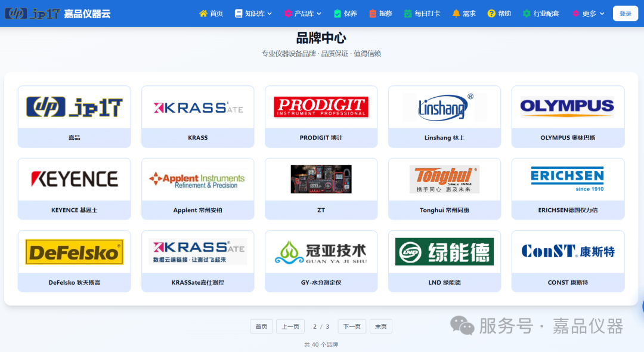
Task: Open the Tonghui brand logo
Action: pyautogui.click(x=444, y=180)
